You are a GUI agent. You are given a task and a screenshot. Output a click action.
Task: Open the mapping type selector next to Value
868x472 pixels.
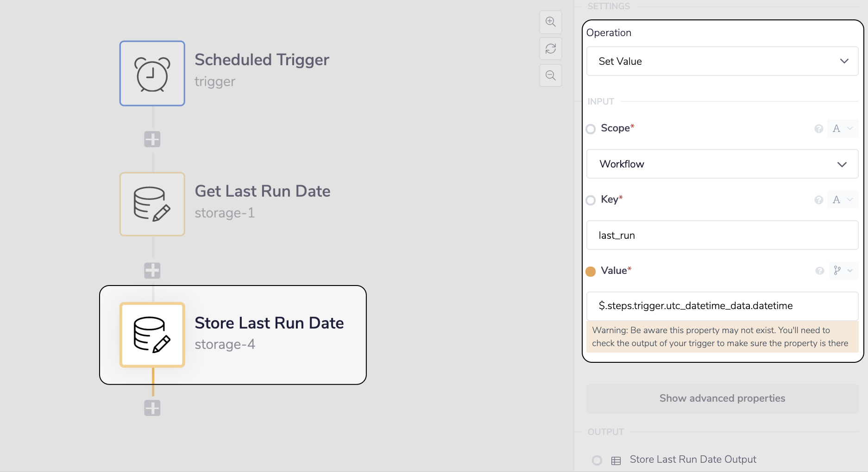(843, 271)
